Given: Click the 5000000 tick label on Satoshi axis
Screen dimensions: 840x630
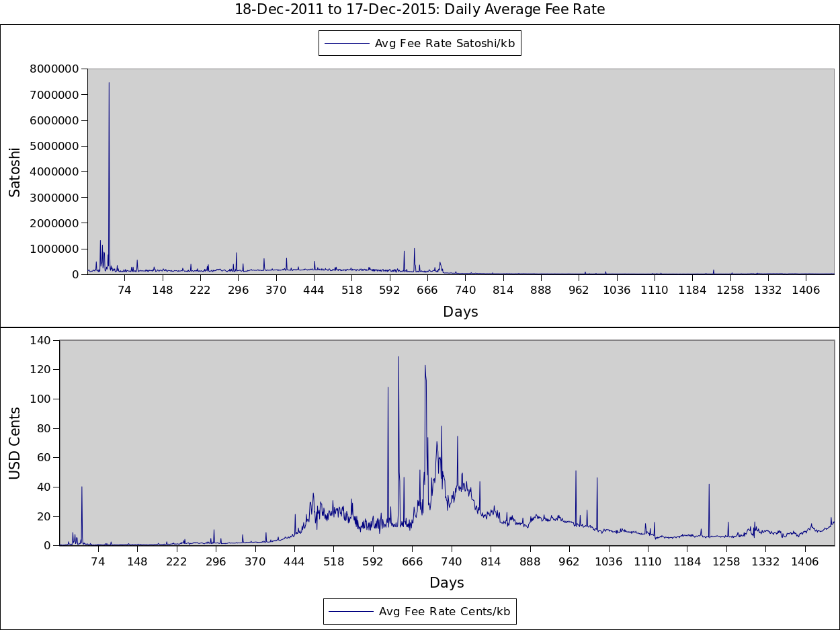Looking at the screenshot, I should coord(54,146).
